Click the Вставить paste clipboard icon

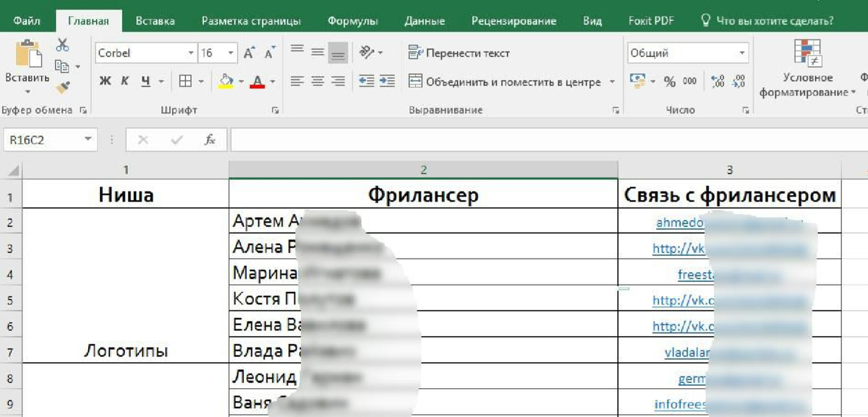(x=27, y=53)
